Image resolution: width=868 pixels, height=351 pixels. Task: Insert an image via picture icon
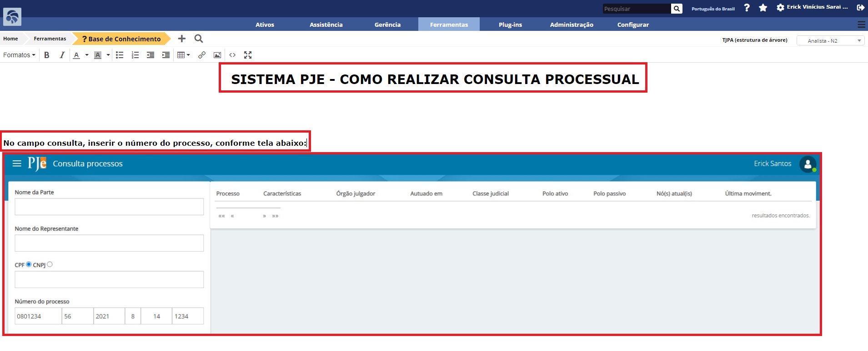[x=217, y=55]
